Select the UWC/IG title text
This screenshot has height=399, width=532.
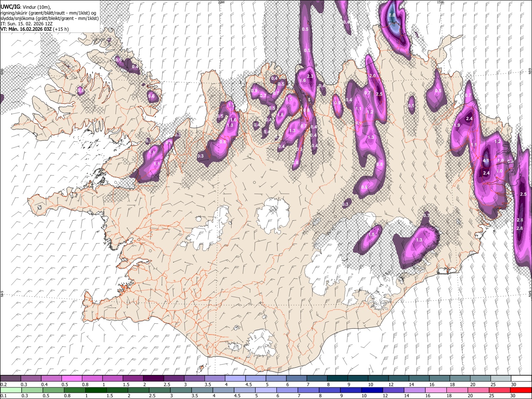pyautogui.click(x=10, y=7)
